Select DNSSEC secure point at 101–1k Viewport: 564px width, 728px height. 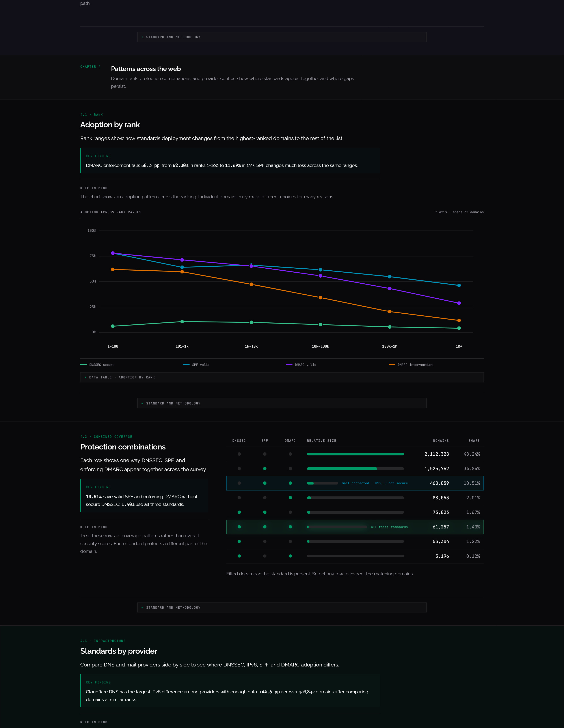[x=182, y=322]
